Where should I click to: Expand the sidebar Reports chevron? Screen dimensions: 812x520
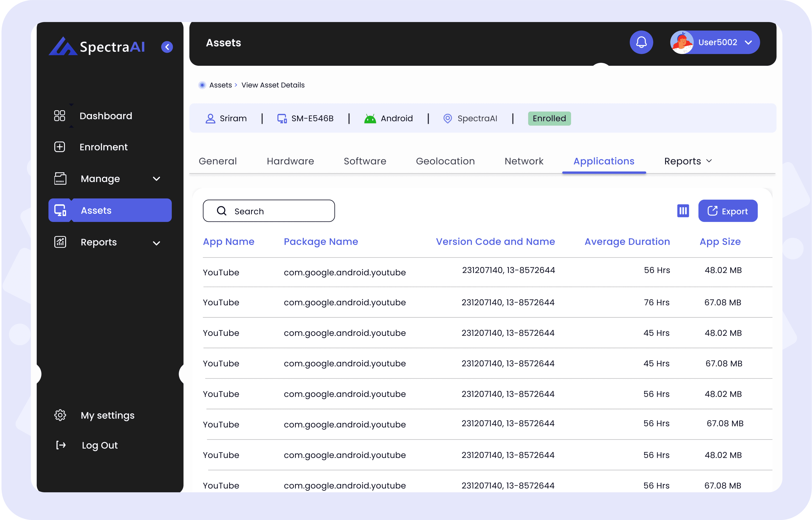[x=156, y=243]
